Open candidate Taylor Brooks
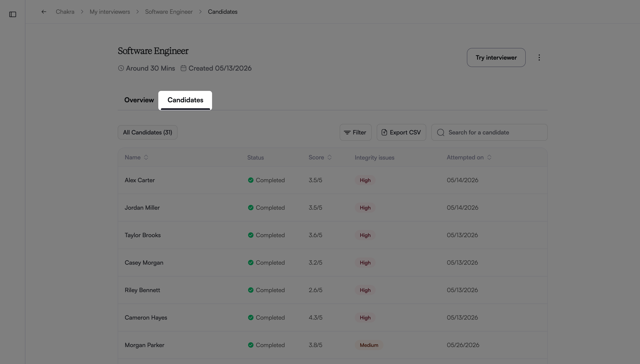Viewport: 640px width, 364px height. pyautogui.click(x=143, y=235)
